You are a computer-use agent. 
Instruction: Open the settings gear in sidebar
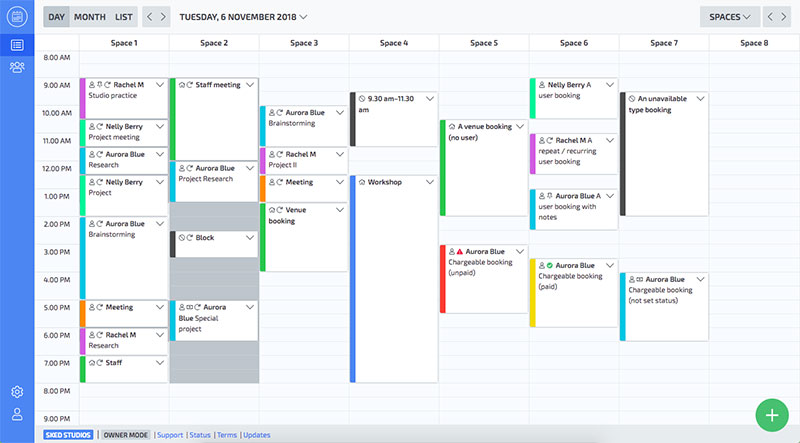(x=17, y=391)
